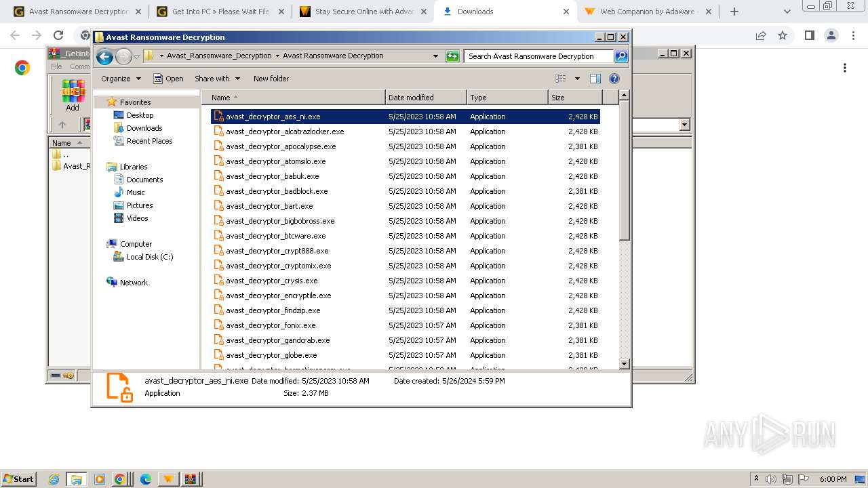Bookmark this page with star icon
This screenshot has width=868, height=488.
click(x=783, y=35)
